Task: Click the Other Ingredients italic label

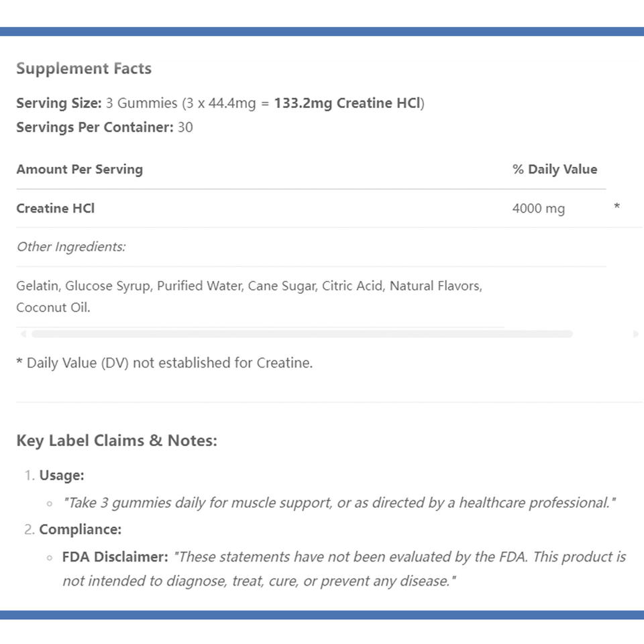Action: (x=71, y=247)
